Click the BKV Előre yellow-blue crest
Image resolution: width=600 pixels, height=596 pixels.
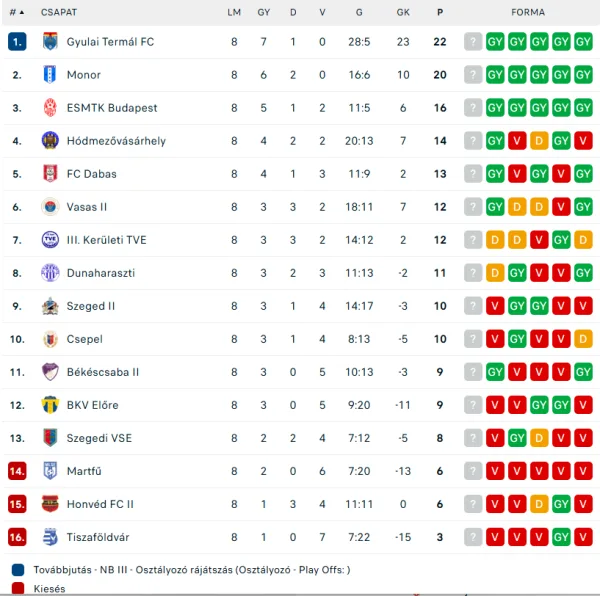[50, 405]
